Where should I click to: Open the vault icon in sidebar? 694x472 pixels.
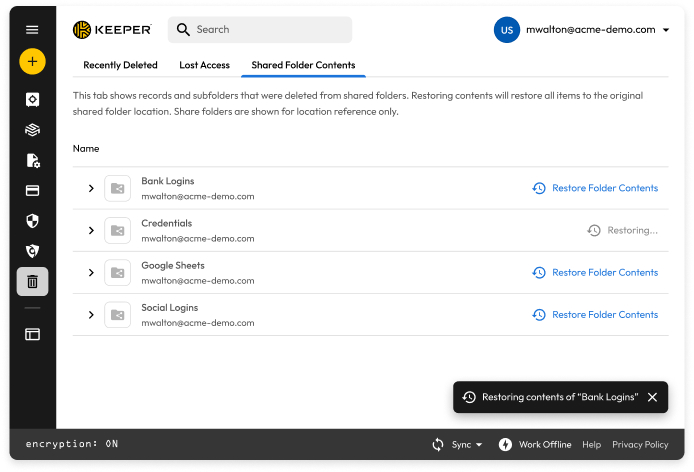point(32,99)
